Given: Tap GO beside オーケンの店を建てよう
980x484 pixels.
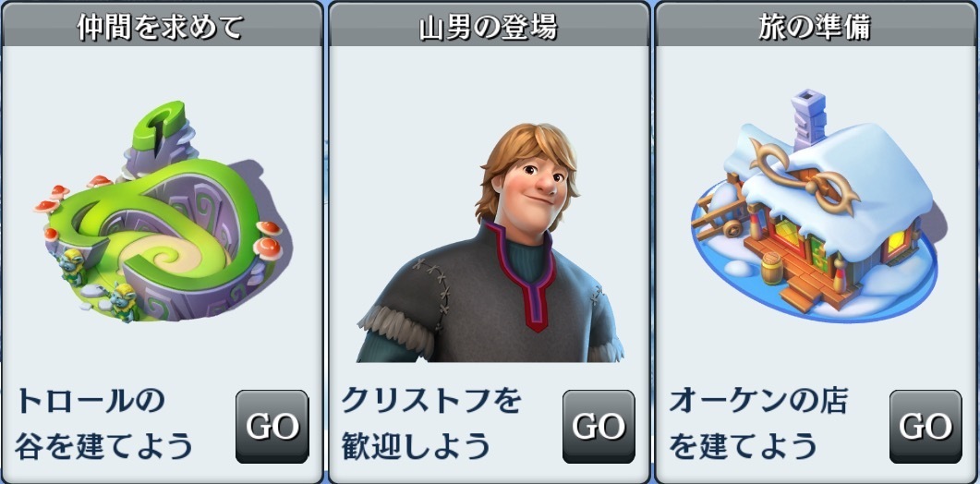Looking at the screenshot, I should click(926, 427).
